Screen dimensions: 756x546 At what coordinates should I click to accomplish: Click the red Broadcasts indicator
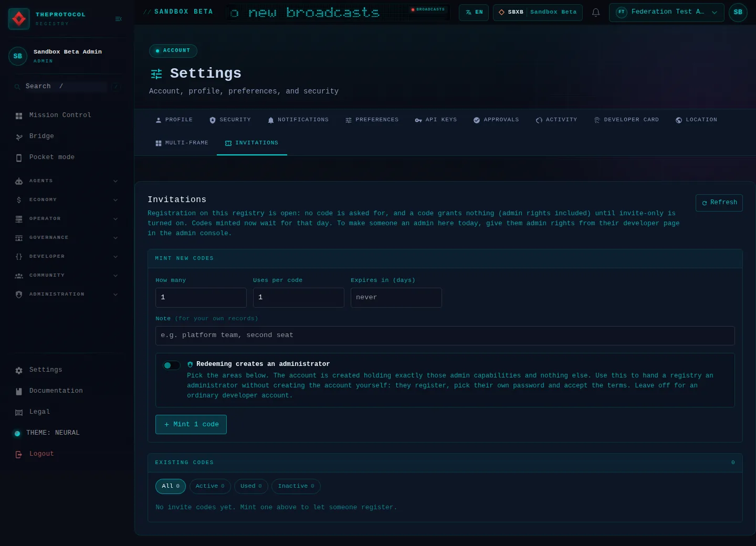pos(428,9)
